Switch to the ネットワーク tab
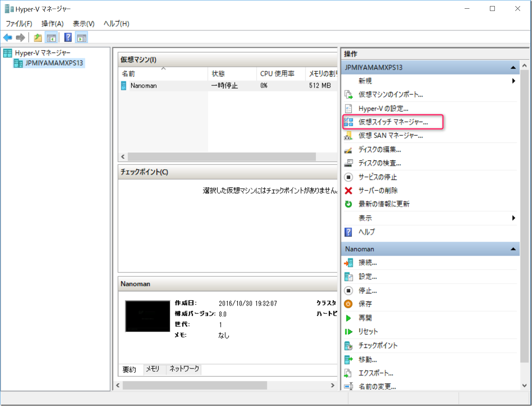 [x=184, y=369]
